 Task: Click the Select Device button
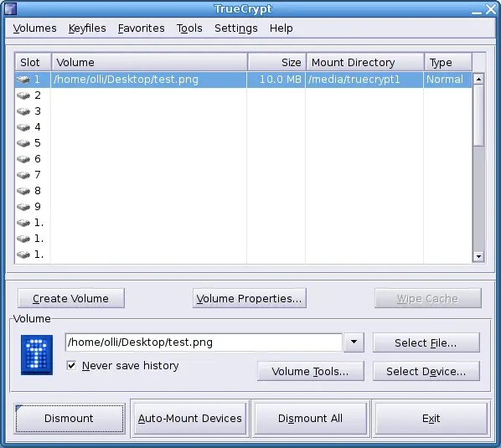click(426, 371)
